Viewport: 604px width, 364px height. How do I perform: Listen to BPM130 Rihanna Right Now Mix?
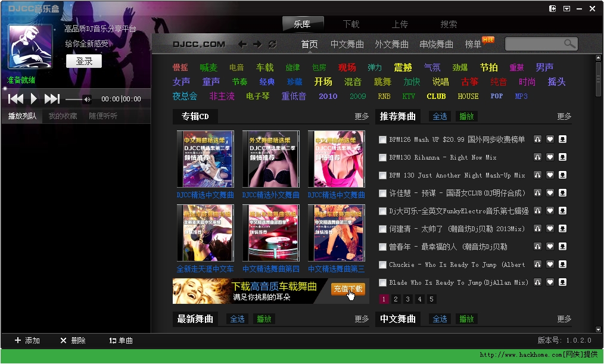pyautogui.click(x=537, y=157)
